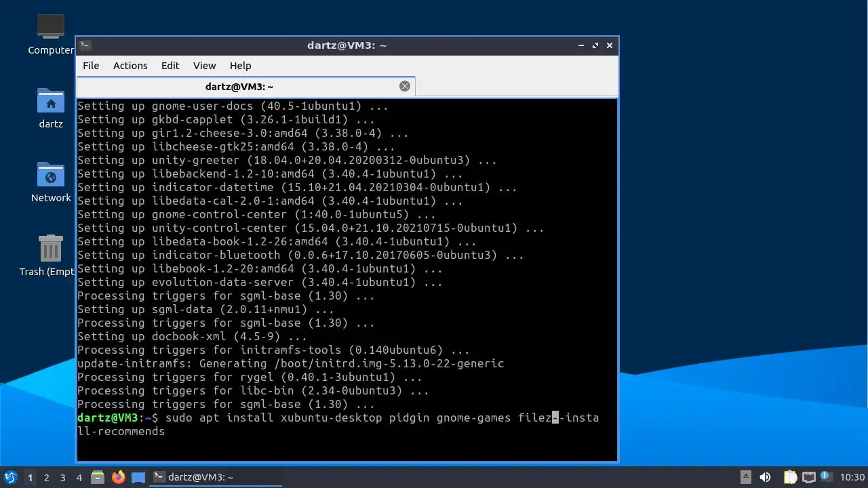Switch to workspace 4
This screenshot has height=488, width=868.
click(79, 477)
